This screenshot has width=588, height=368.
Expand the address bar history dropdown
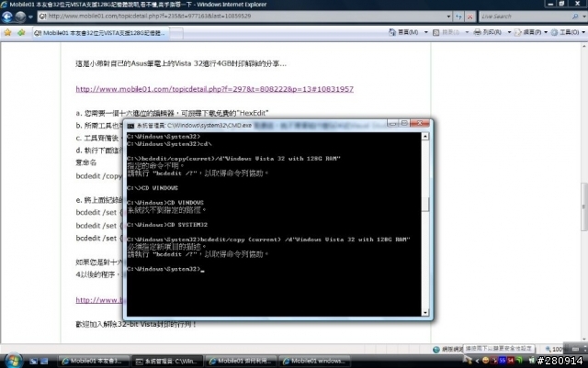[x=449, y=17]
